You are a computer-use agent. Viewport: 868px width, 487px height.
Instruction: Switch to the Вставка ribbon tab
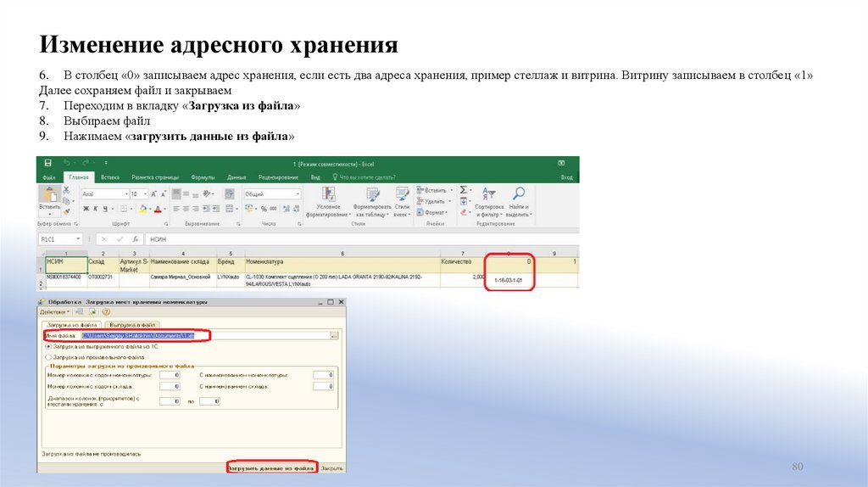(110, 178)
